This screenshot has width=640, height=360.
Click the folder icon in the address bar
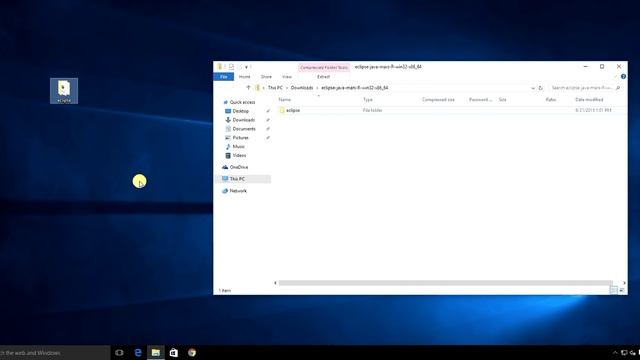pyautogui.click(x=258, y=88)
